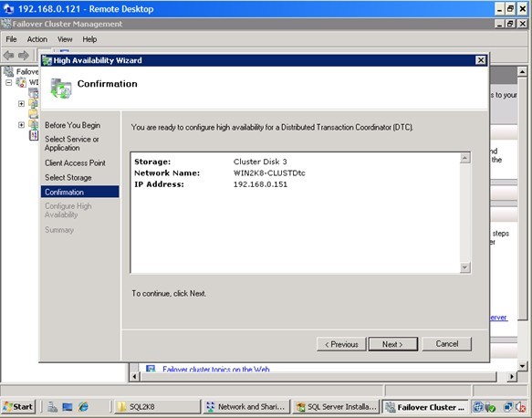Cancel the High Availability Wizard

447,344
